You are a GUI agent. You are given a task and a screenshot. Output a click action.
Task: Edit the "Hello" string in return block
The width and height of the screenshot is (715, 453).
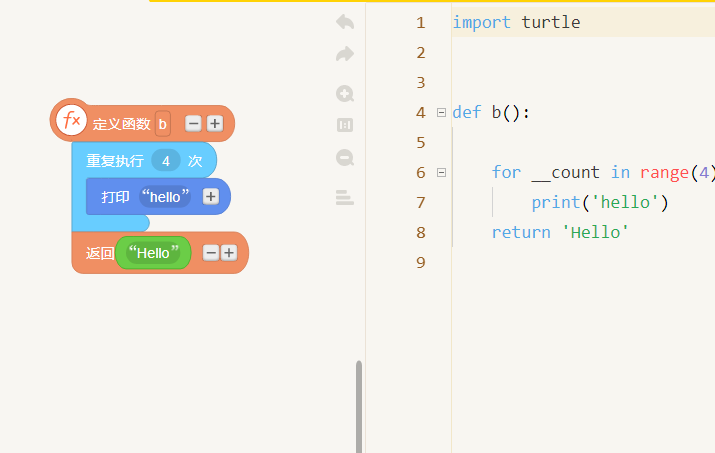point(153,253)
